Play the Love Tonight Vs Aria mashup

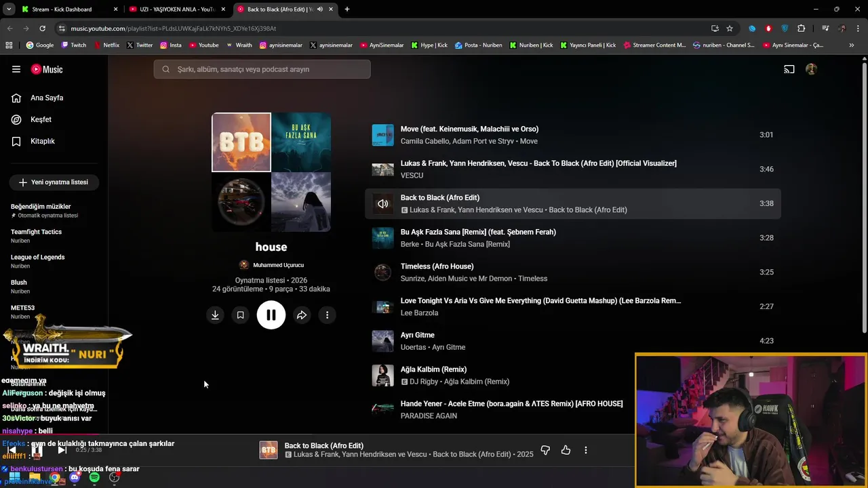tap(540, 301)
